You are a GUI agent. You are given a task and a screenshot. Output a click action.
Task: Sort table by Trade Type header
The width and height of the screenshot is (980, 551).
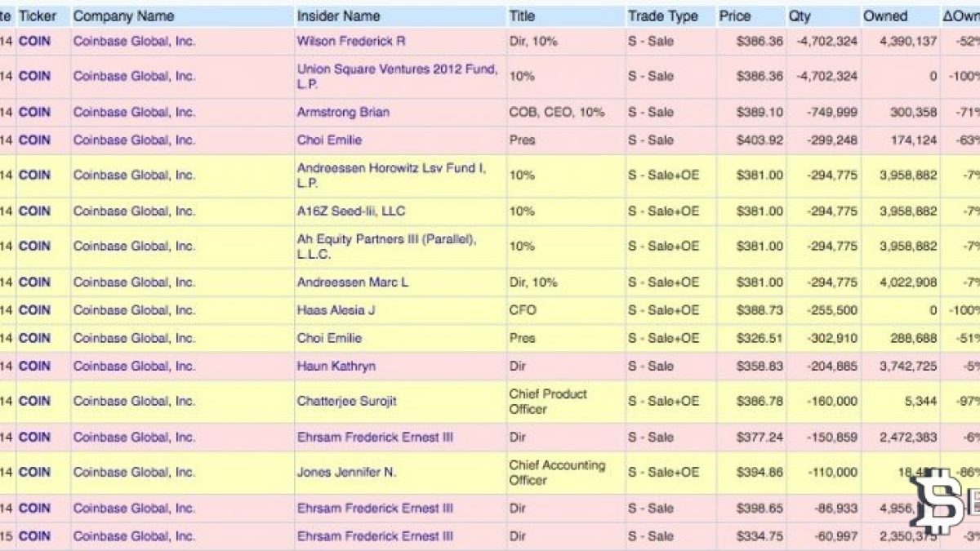click(x=663, y=16)
